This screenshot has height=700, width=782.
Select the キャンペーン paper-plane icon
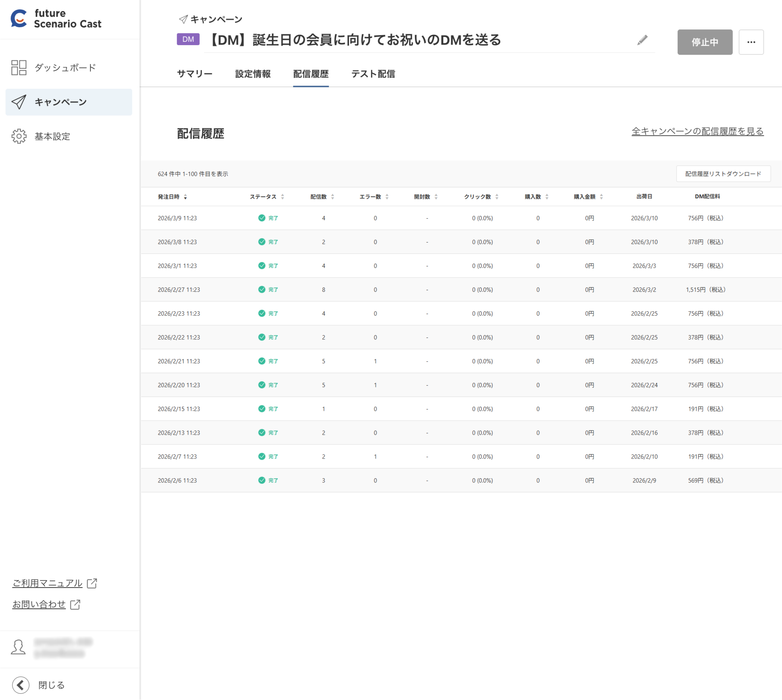19,102
